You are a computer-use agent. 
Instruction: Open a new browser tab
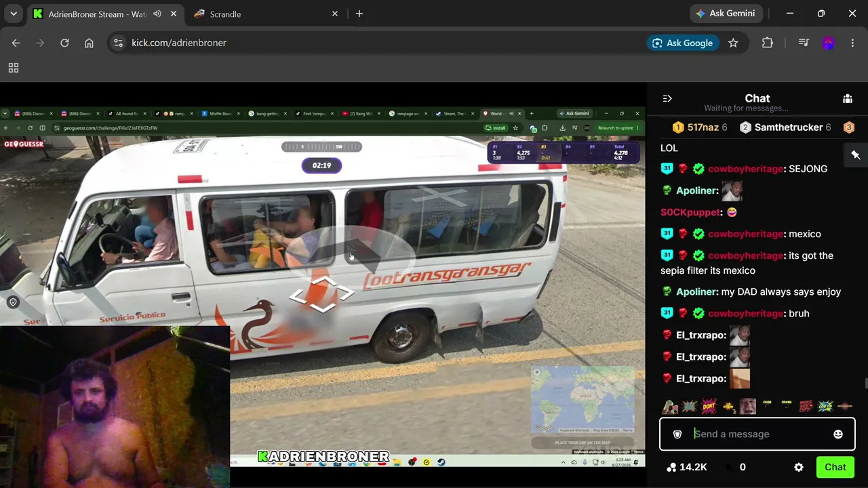pos(359,14)
